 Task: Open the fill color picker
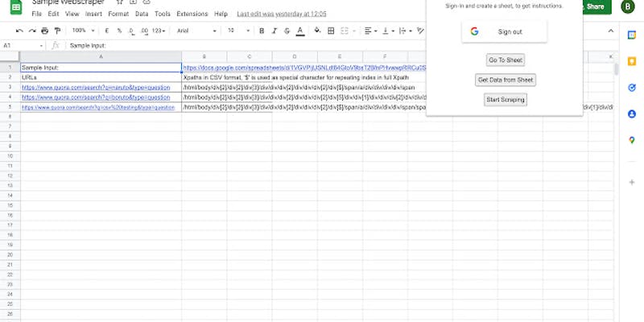click(317, 31)
